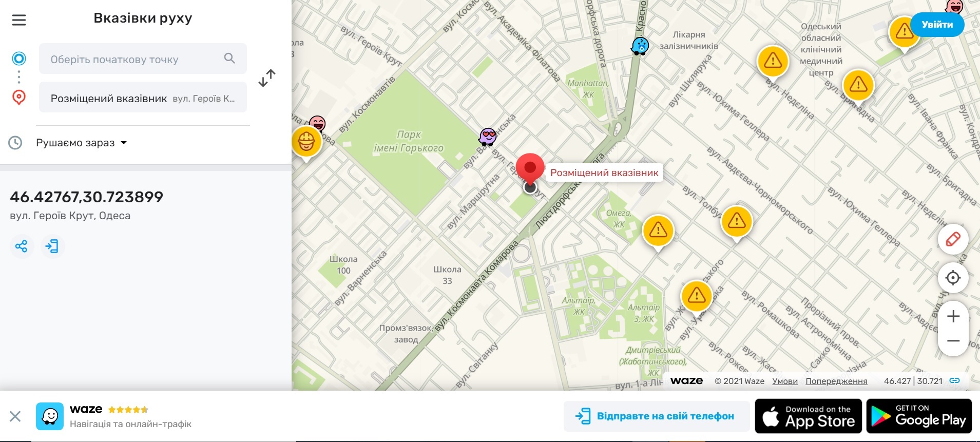
Task: Close the Waze app promotion banner
Action: click(x=15, y=416)
